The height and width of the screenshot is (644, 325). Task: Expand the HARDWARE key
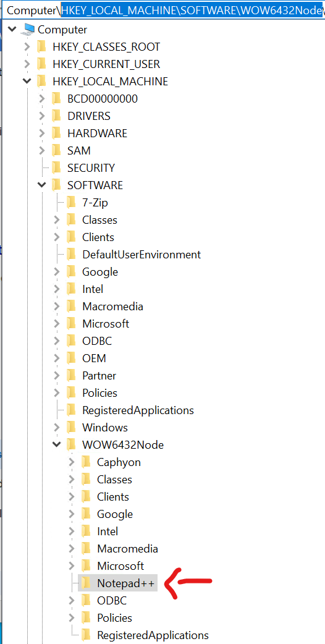(42, 133)
